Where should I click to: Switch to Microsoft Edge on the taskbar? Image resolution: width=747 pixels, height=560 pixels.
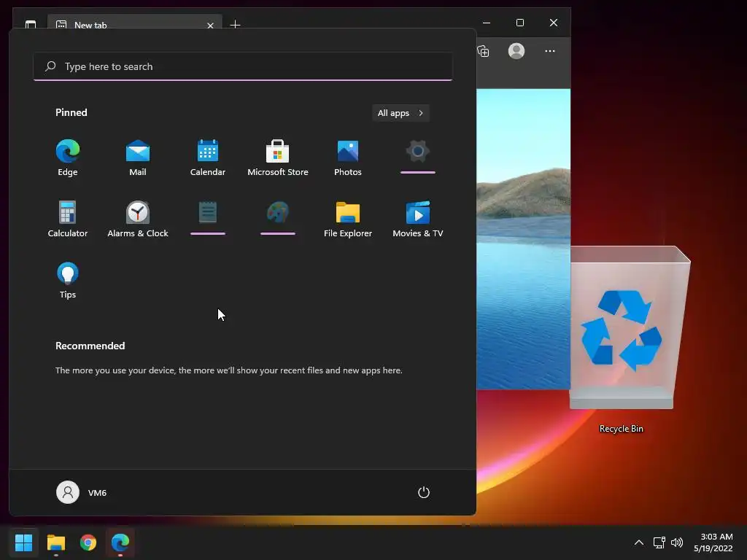pos(120,542)
